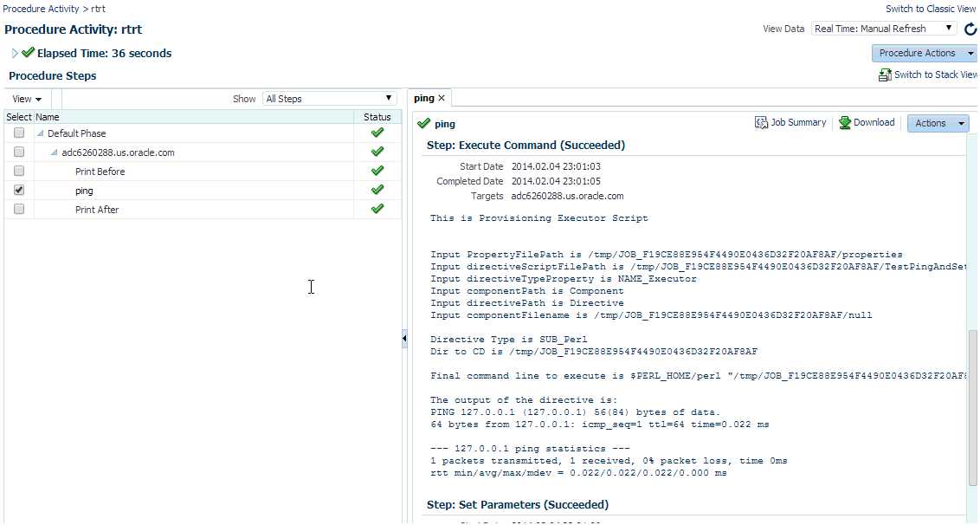Close the ping tab
This screenshot has height=525, width=980.
tap(442, 98)
